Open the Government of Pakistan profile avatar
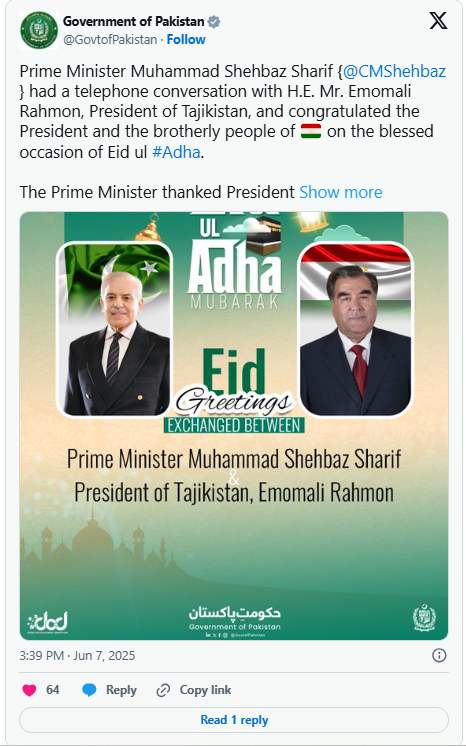 click(39, 30)
